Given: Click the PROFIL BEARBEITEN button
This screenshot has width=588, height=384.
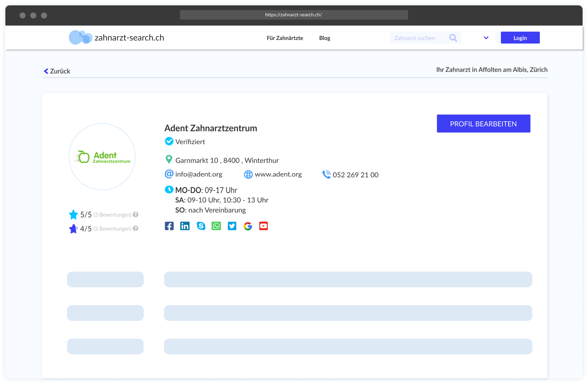Looking at the screenshot, I should 483,123.
